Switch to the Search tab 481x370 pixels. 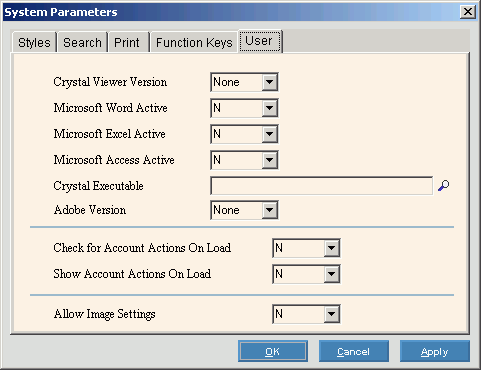pyautogui.click(x=82, y=43)
